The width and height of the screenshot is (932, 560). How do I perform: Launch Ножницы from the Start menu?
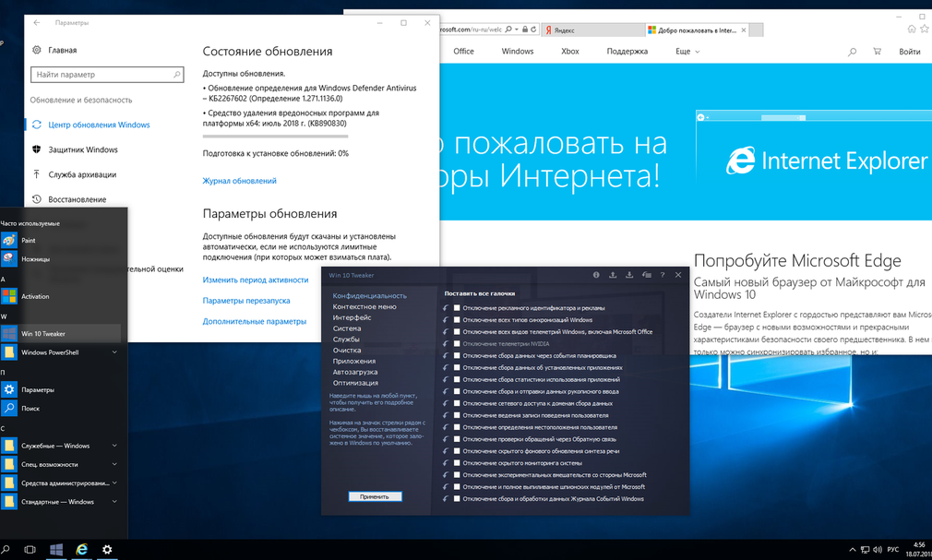[x=36, y=259]
